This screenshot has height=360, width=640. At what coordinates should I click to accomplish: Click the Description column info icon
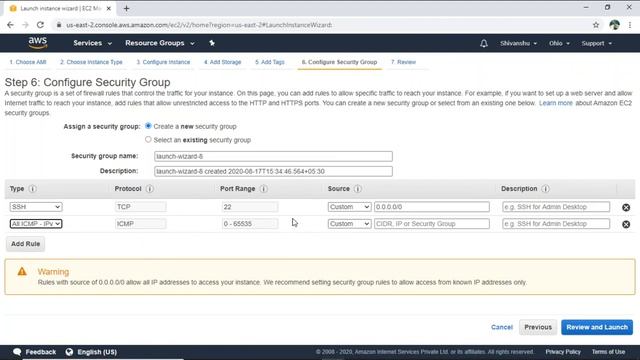tap(545, 189)
